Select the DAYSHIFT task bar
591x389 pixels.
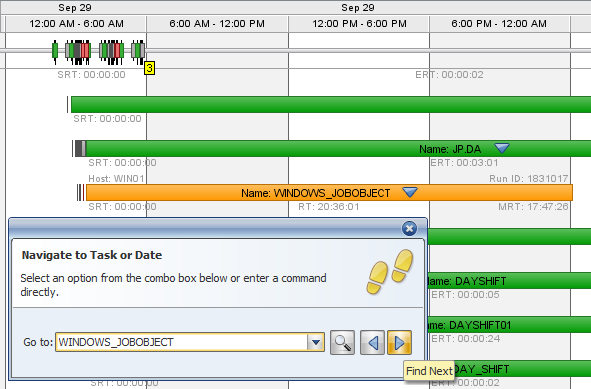click(509, 281)
